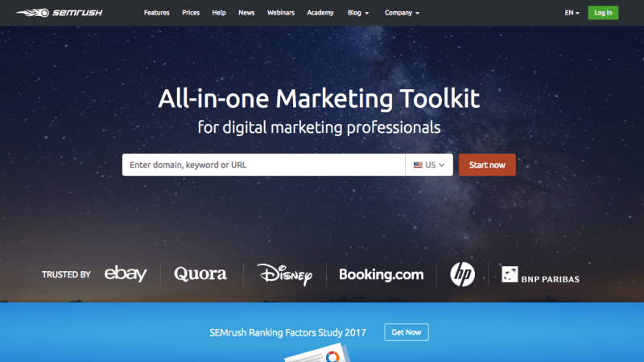Viewport: 644px width, 362px height.
Task: Focus the domain, keyword or URL field
Action: tap(264, 165)
